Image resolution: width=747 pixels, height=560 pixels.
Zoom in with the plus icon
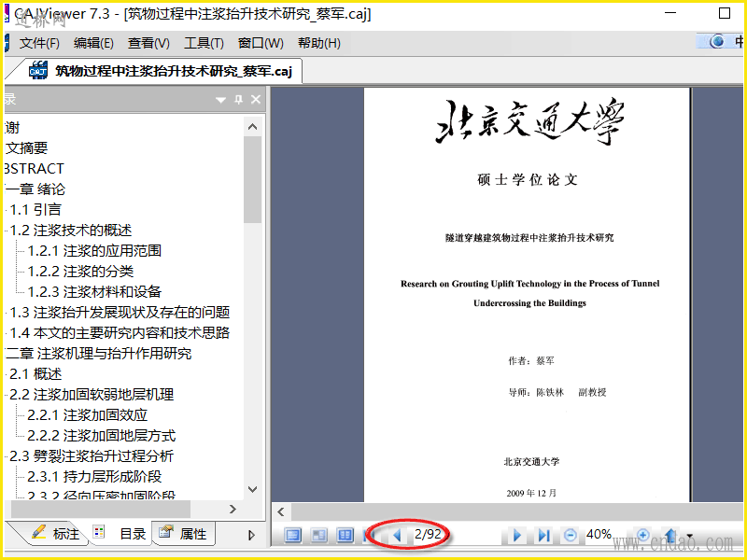(x=642, y=535)
